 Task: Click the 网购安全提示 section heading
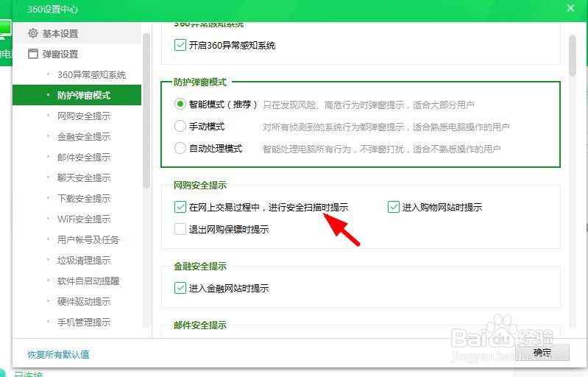coord(200,186)
